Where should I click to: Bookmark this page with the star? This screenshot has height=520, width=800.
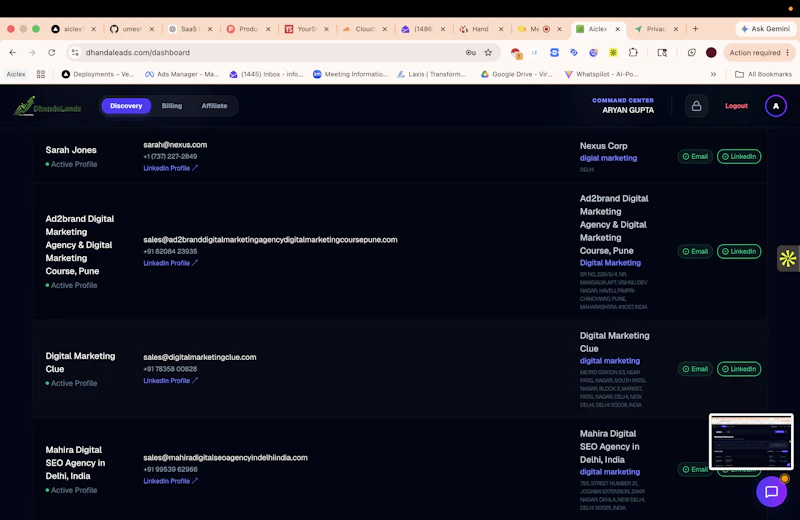click(488, 53)
